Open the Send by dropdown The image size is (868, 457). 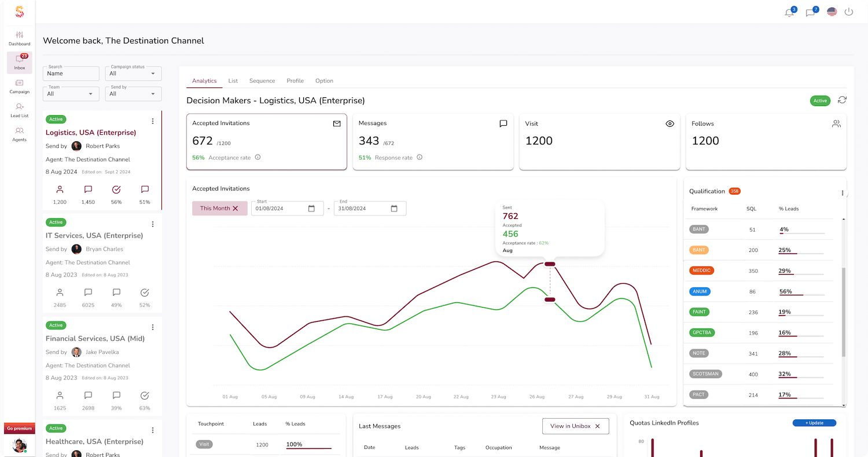pyautogui.click(x=133, y=93)
